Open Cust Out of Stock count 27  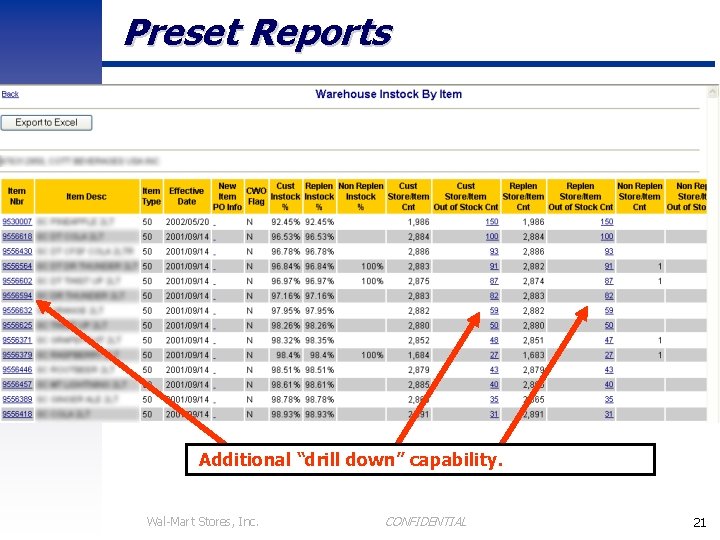[x=494, y=355]
